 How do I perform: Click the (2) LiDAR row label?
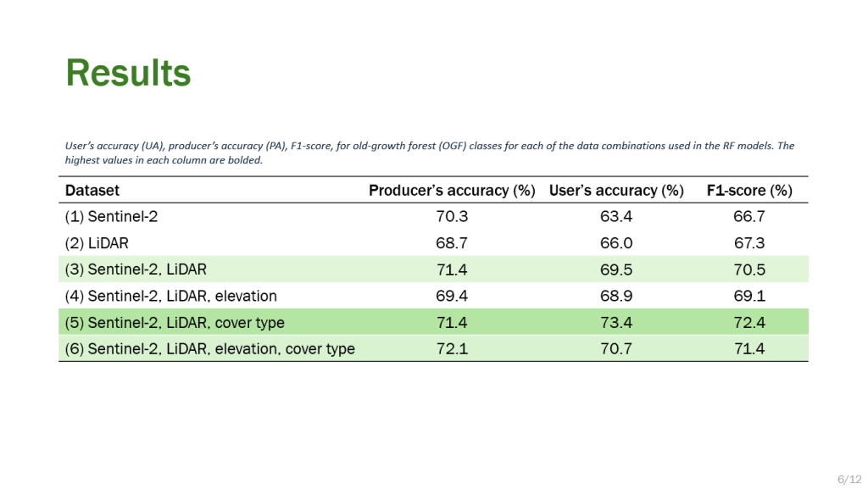(x=97, y=243)
